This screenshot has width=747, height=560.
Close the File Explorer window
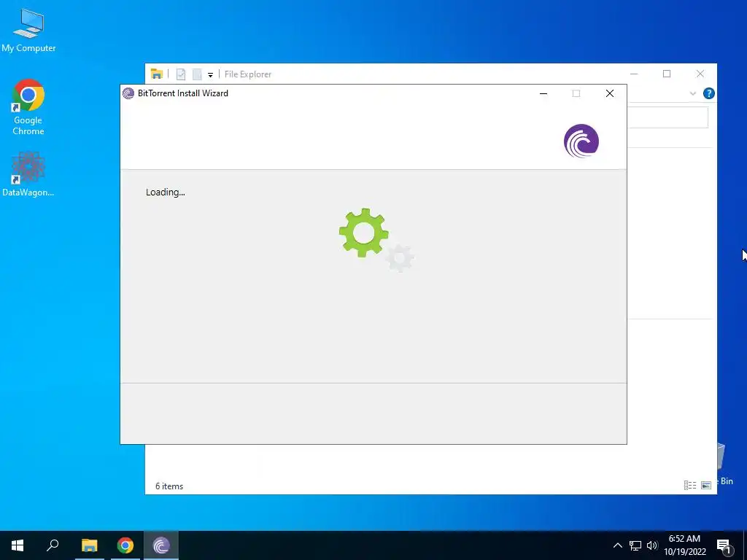point(700,74)
